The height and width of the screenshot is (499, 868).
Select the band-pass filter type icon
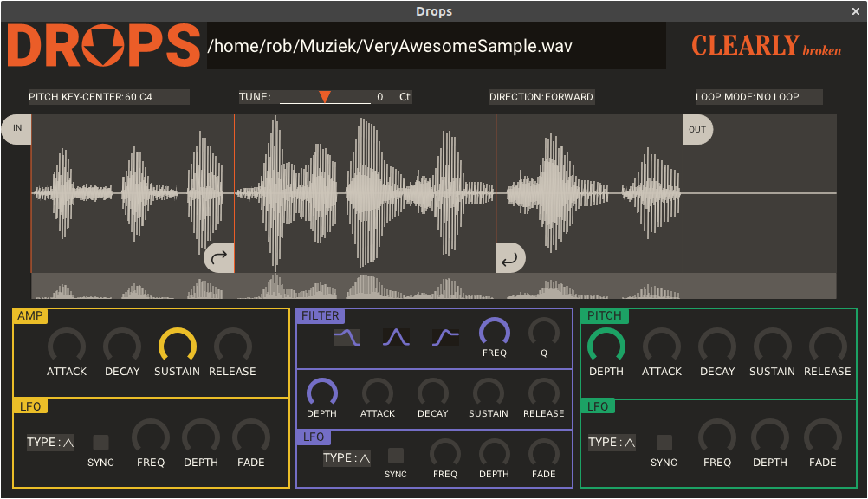pos(397,337)
